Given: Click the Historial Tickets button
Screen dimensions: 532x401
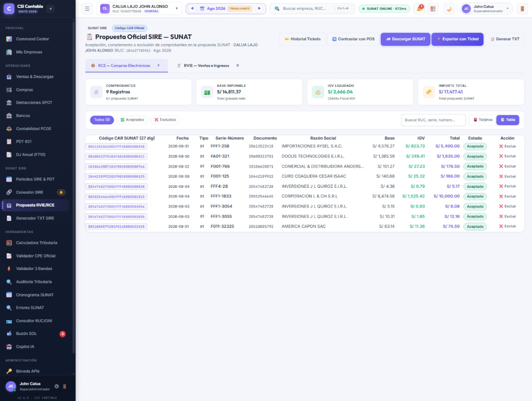Looking at the screenshot, I should point(303,39).
